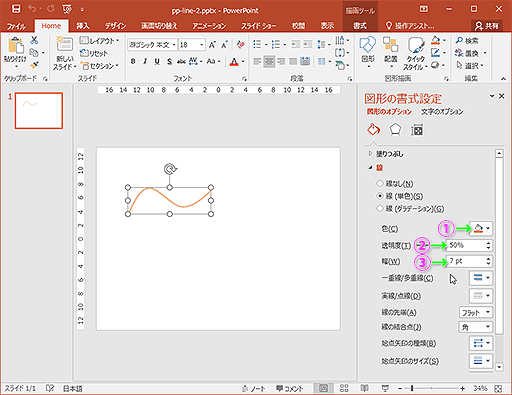Click the Paste clipboard icon
The width and height of the screenshot is (512, 395).
click(15, 46)
